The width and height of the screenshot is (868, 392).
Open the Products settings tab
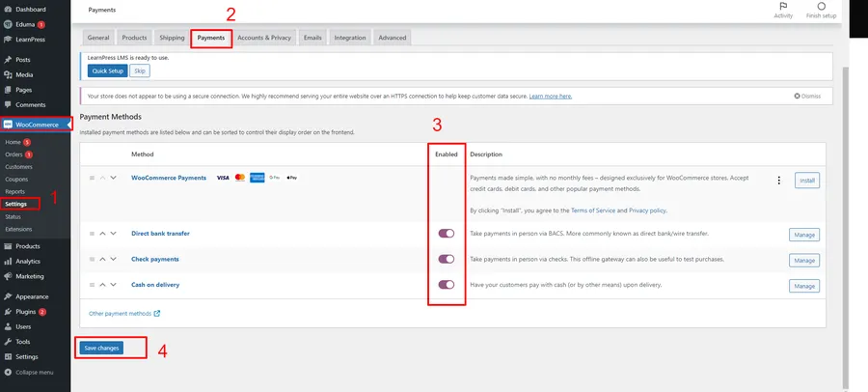coord(134,38)
